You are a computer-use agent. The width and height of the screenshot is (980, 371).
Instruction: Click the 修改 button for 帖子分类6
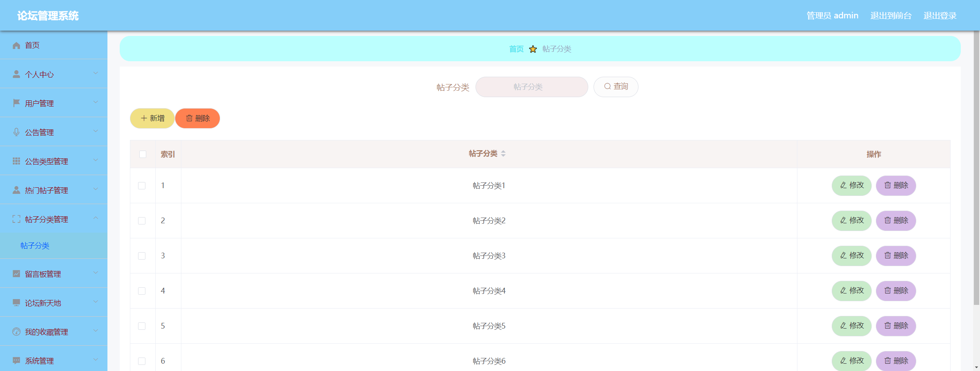(852, 361)
